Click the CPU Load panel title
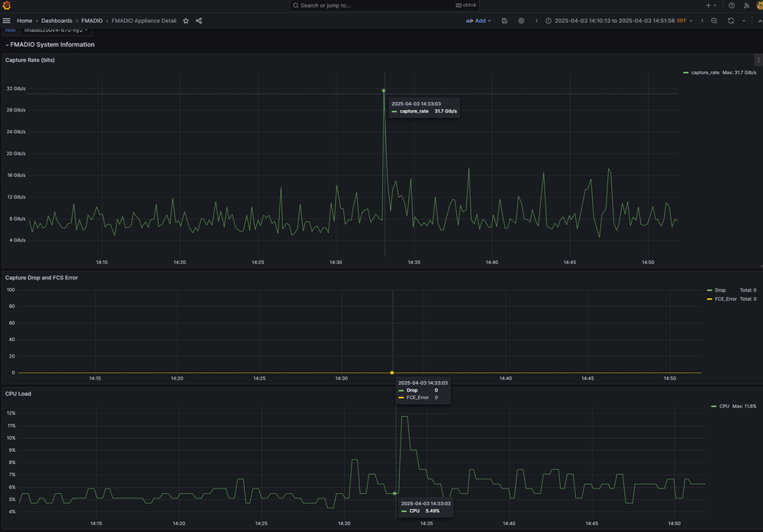Screen dimensions: 763x532 (18, 394)
